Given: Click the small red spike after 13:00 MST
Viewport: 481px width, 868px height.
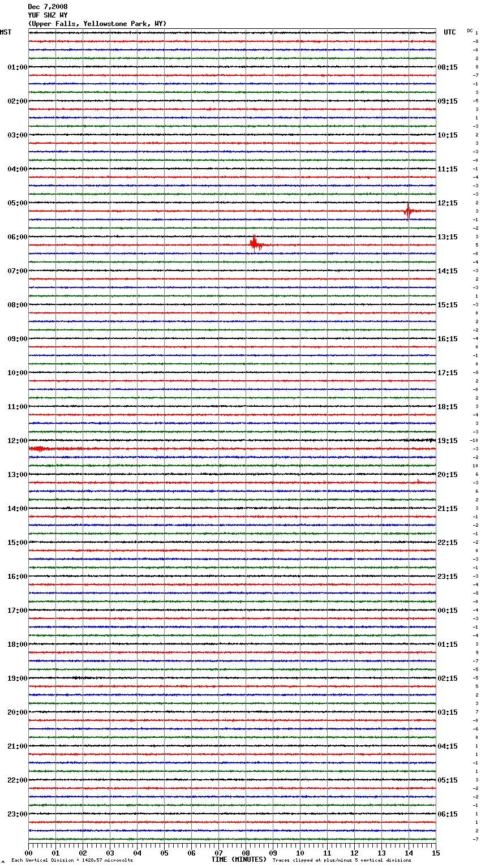Looking at the screenshot, I should point(418,482).
